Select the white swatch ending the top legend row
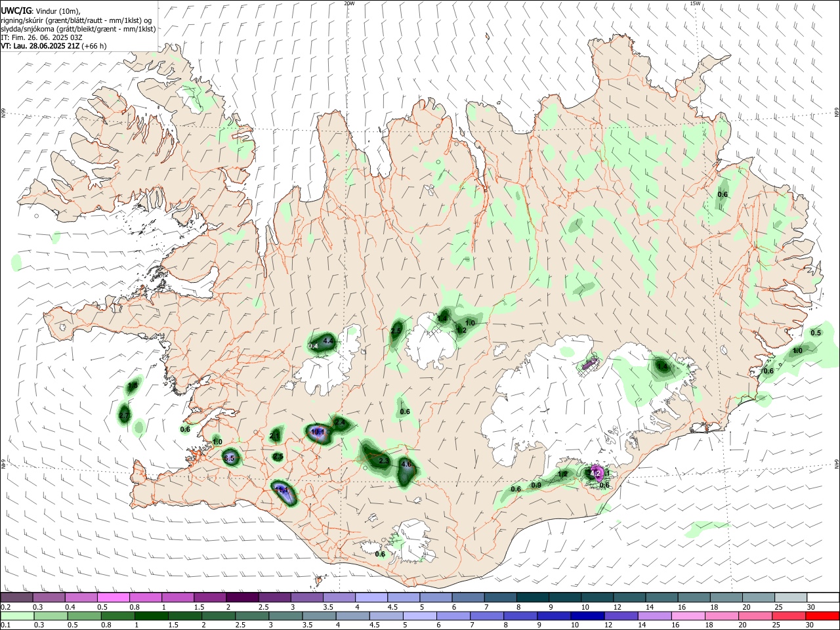840x630 pixels. (823, 597)
